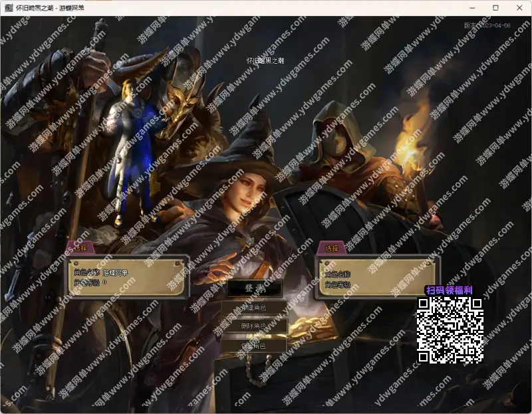Minimize the game window

(x=472, y=8)
